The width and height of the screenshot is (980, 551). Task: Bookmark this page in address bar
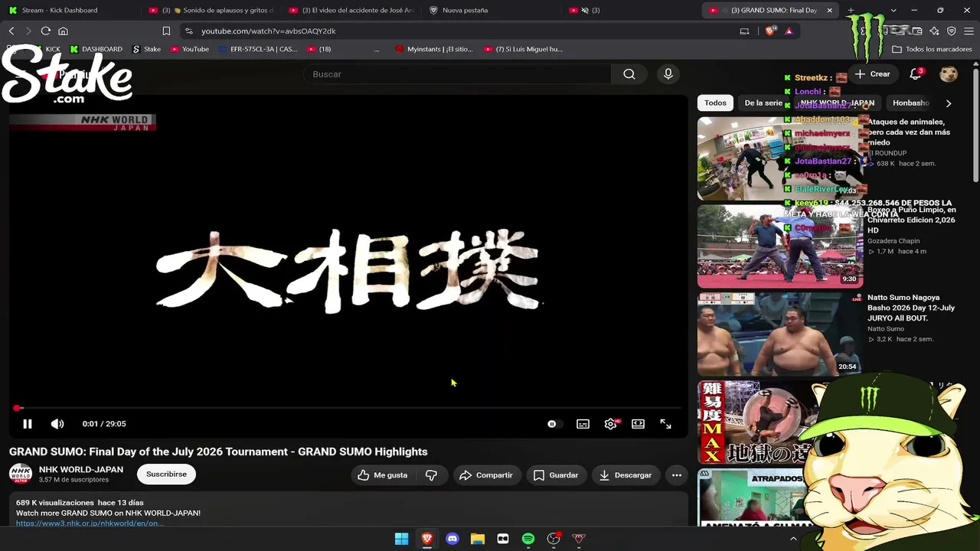tap(166, 31)
